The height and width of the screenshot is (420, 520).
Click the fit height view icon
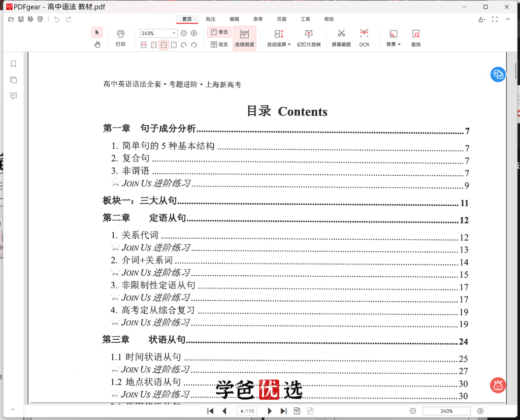tap(174, 45)
